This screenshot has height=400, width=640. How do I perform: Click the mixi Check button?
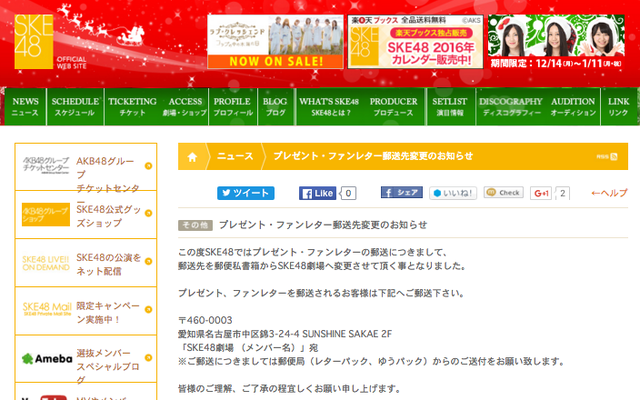[504, 192]
